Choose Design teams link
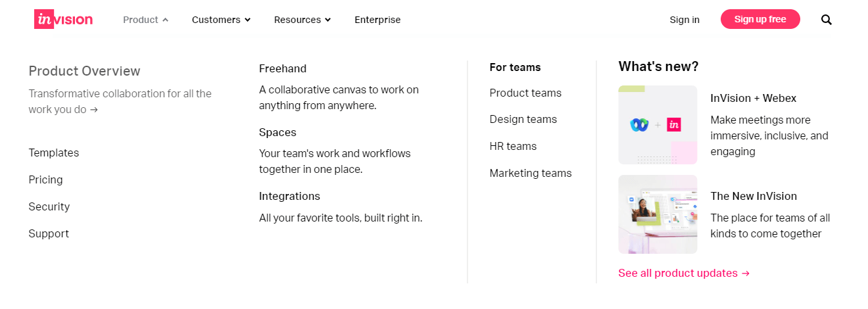868x309 pixels. point(523,119)
